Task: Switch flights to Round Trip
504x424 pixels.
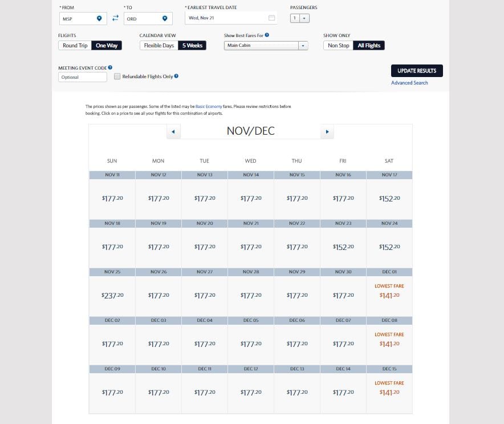Action: (x=74, y=45)
